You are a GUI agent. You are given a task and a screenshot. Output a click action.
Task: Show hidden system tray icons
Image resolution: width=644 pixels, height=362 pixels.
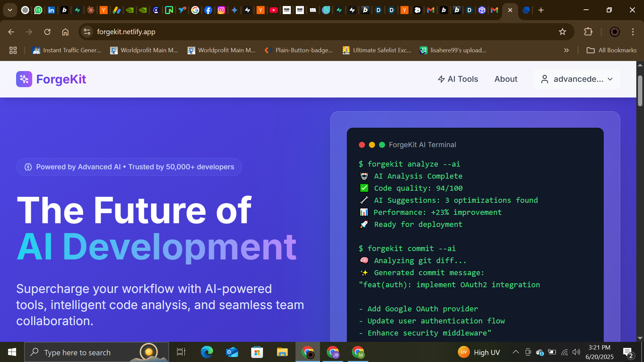coord(516,352)
